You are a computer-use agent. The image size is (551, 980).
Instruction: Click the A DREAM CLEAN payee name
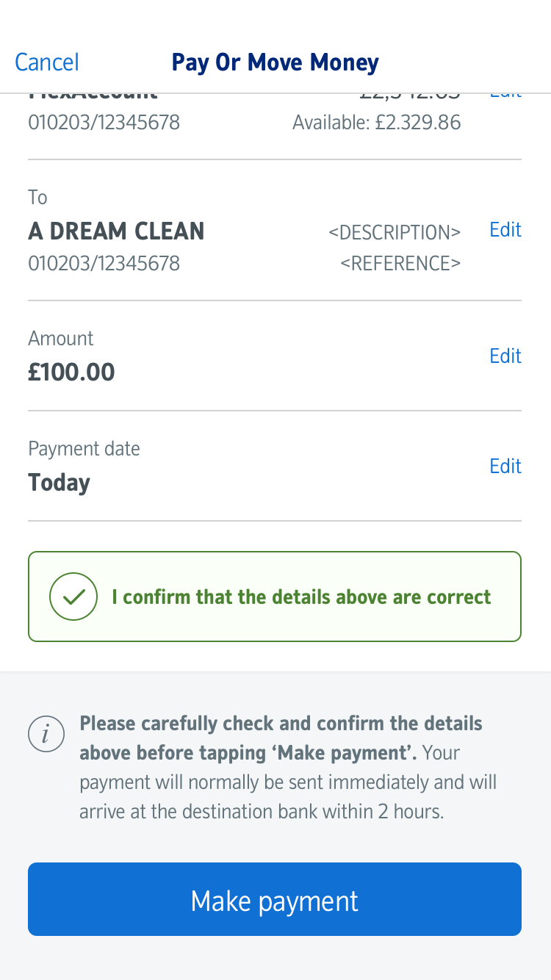tap(116, 232)
